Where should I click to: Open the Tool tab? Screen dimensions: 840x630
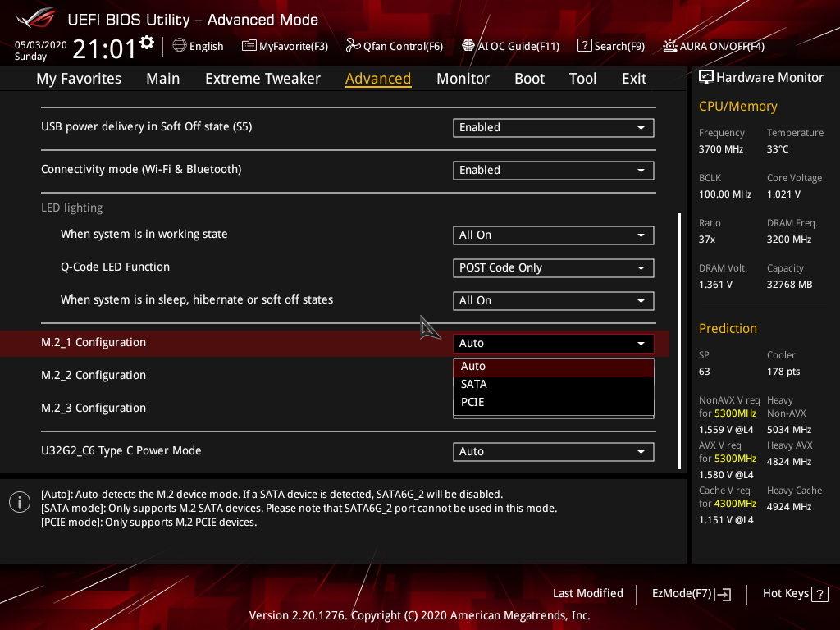coord(582,79)
